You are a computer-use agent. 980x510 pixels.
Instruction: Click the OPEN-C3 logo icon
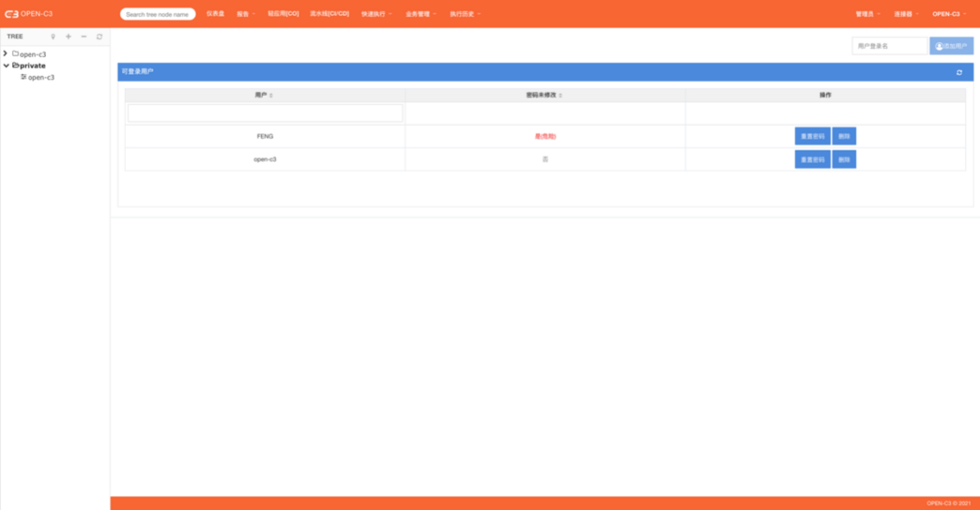point(11,14)
